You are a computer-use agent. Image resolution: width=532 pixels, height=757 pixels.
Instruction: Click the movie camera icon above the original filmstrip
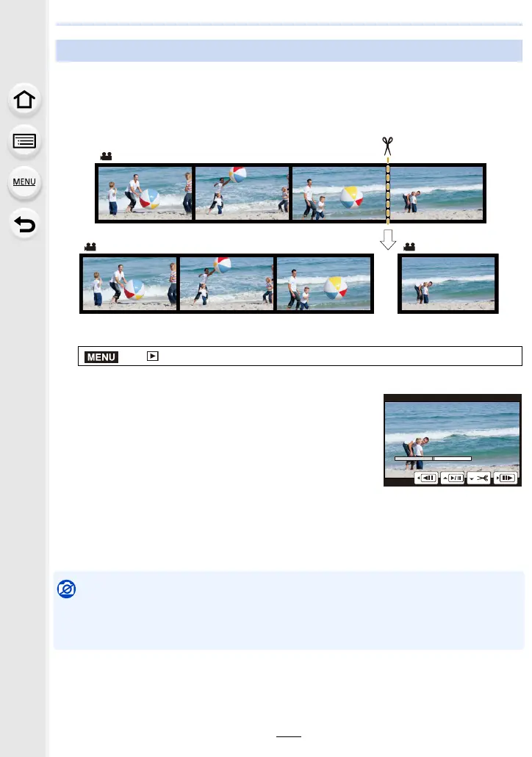click(x=107, y=156)
